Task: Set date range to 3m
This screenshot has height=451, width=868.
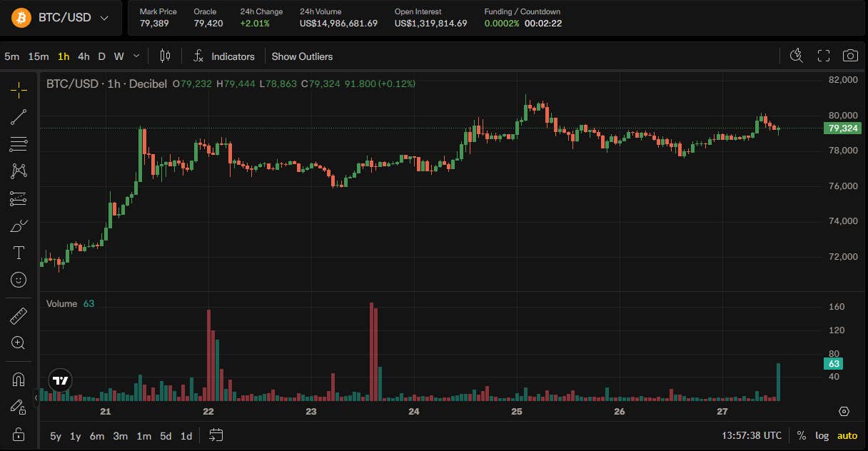Action: (x=121, y=435)
